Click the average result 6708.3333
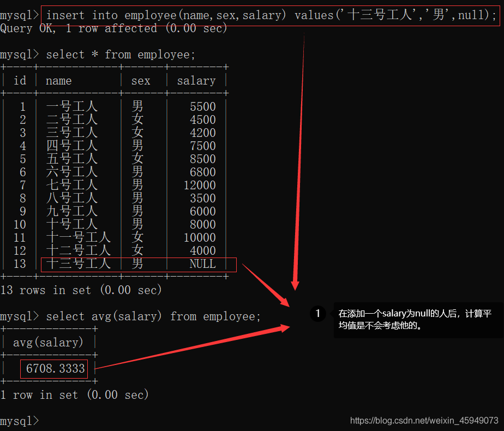Image resolution: width=504 pixels, height=431 pixels. pos(55,369)
